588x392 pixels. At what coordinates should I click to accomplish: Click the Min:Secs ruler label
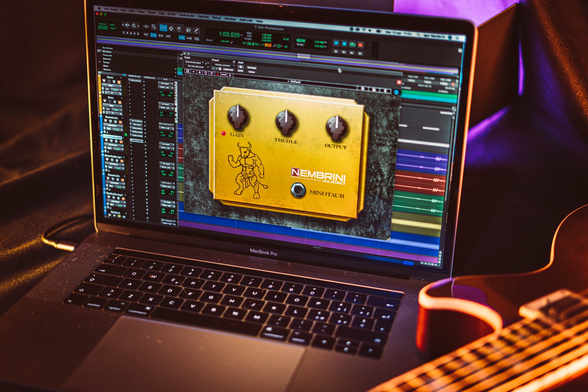click(x=107, y=52)
